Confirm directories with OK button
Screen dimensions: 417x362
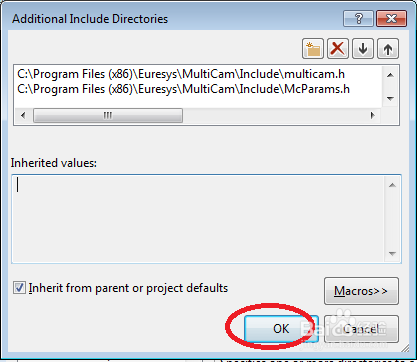[x=281, y=329]
